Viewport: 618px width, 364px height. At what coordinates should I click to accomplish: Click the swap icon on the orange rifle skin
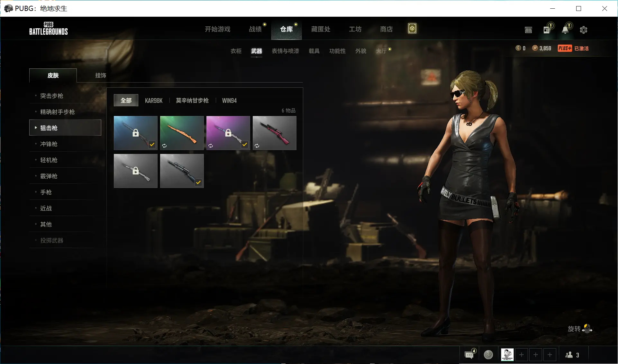point(164,146)
